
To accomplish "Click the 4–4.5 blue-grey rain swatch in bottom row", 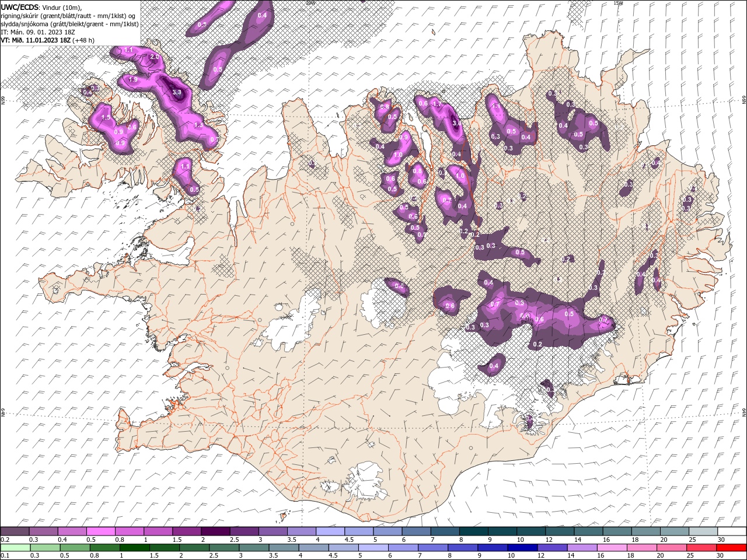I will pos(312,548).
